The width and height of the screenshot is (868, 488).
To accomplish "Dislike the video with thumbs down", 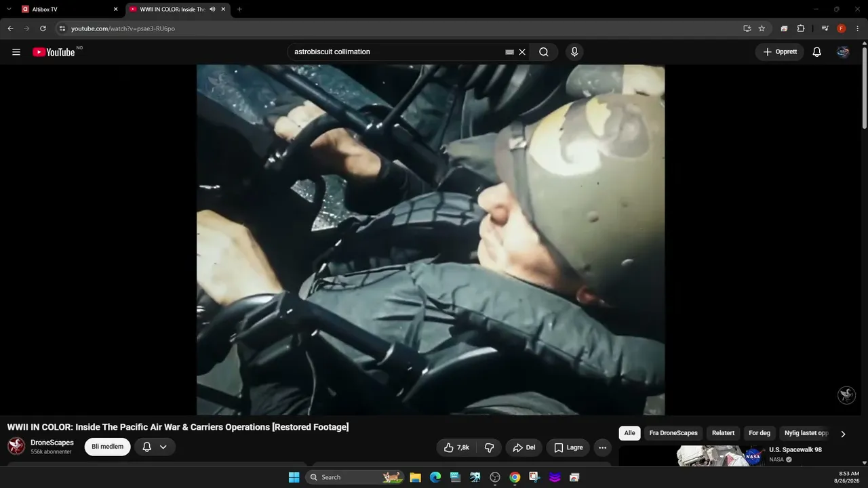I will point(489,447).
